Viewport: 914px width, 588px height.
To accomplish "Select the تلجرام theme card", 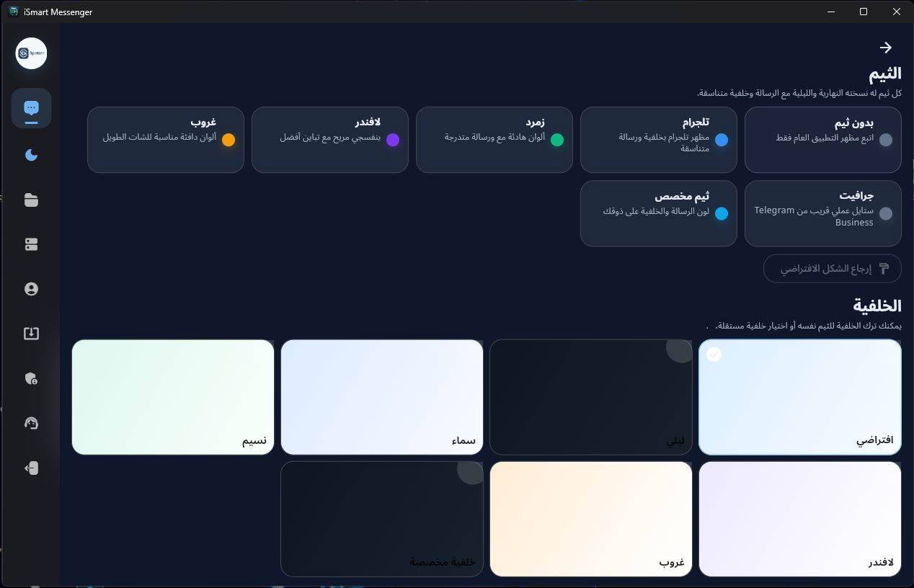I will click(x=658, y=140).
